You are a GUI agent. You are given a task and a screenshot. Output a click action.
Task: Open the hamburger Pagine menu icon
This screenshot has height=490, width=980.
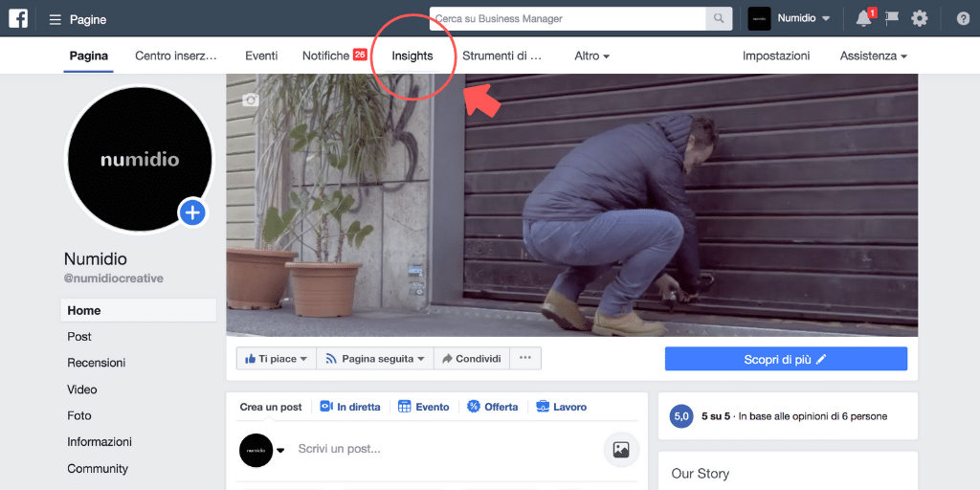click(x=55, y=19)
